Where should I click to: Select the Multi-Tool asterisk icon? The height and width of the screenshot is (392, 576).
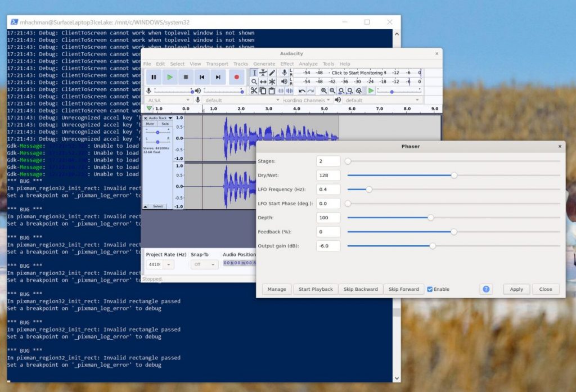[x=272, y=82]
